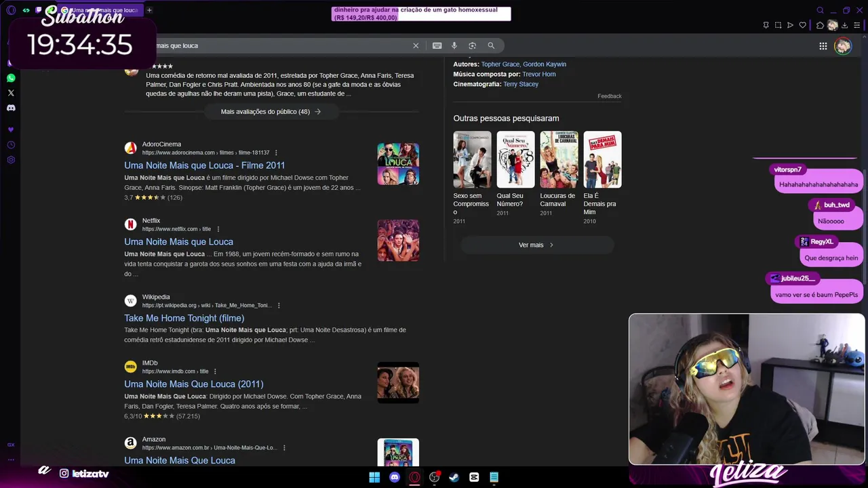Open the Twitch pinned tab

click(x=39, y=10)
